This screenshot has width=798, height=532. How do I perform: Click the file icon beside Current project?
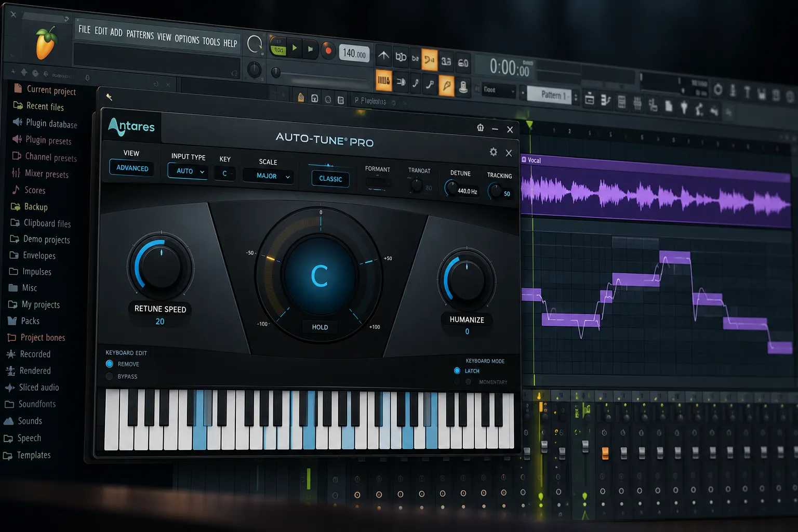[x=18, y=88]
